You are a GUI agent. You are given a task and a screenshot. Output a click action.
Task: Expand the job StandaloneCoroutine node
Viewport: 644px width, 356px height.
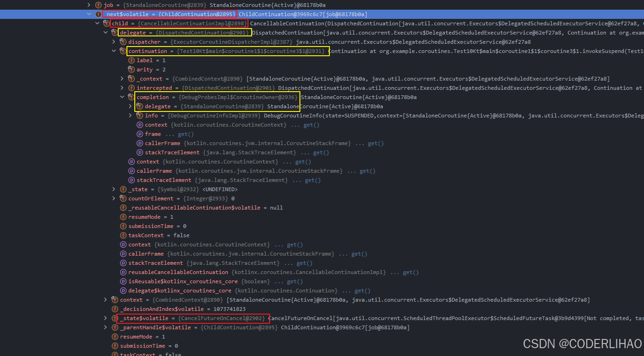click(x=89, y=5)
